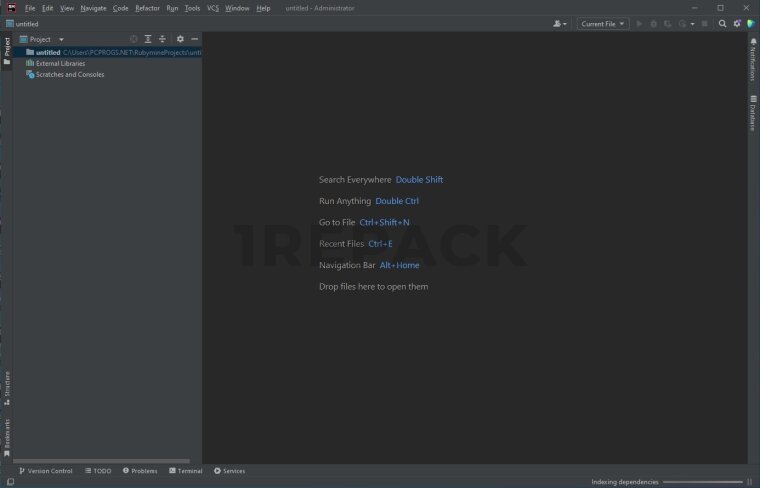Hide the Project tool window
This screenshot has width=760, height=488.
(x=194, y=39)
